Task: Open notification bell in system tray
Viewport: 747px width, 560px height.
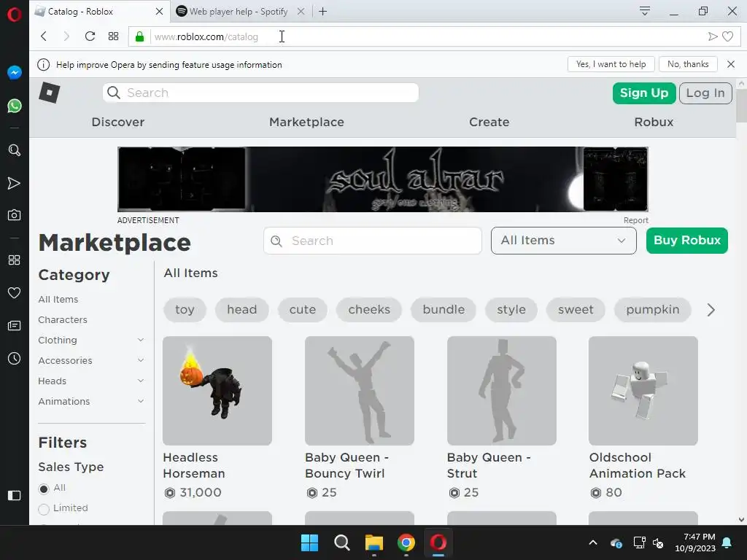Action: (x=727, y=542)
